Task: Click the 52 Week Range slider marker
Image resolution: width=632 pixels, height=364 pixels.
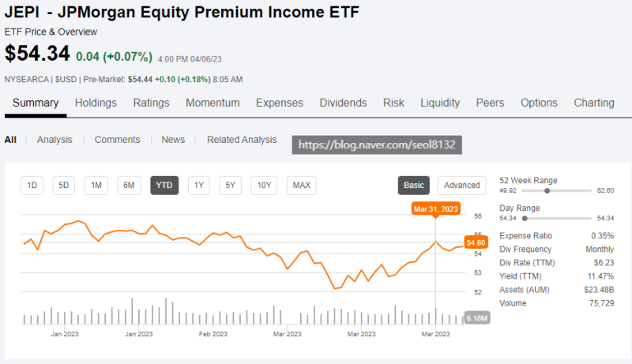Action: pos(547,190)
